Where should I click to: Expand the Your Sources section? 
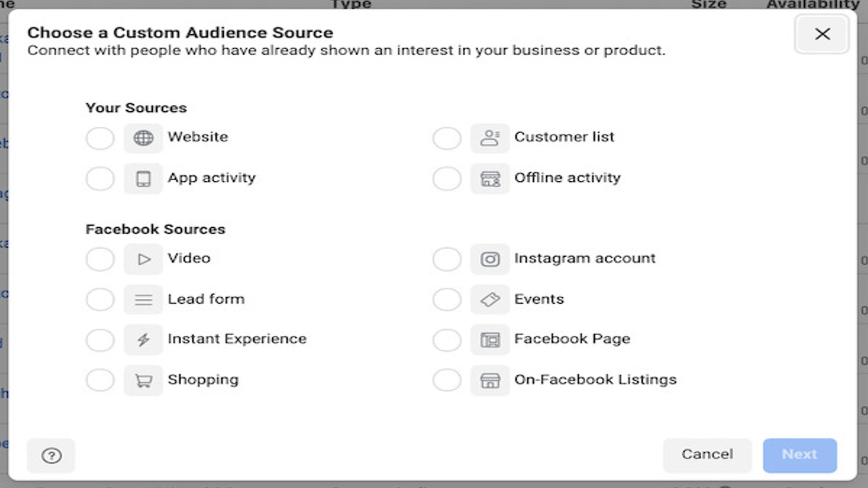click(136, 107)
